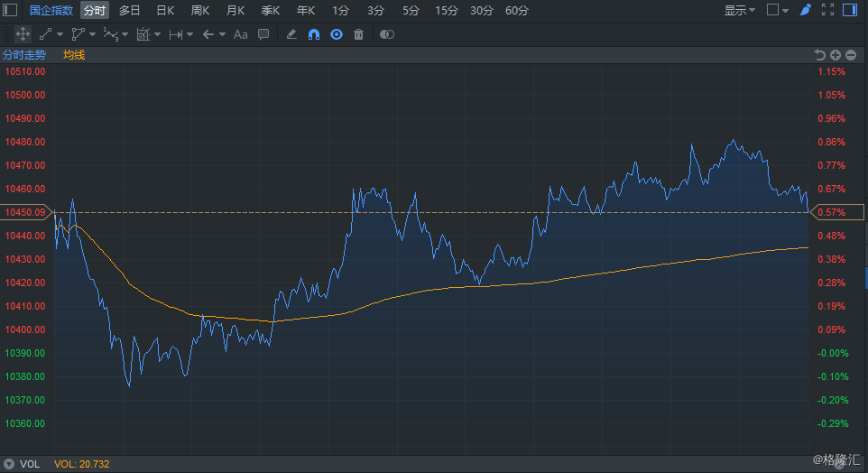The width and height of the screenshot is (868, 473).
Task: Toggle the right sidebar panel
Action: [850, 11]
